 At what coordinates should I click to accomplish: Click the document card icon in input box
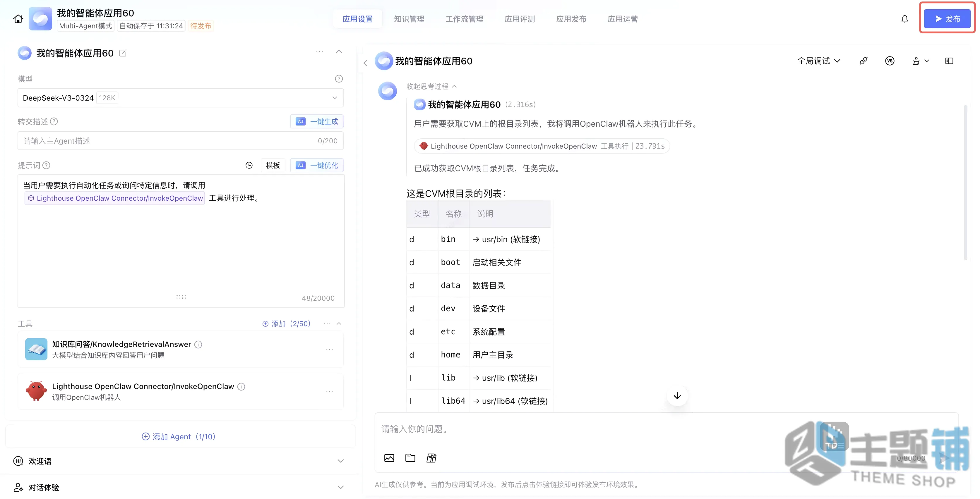pyautogui.click(x=431, y=458)
